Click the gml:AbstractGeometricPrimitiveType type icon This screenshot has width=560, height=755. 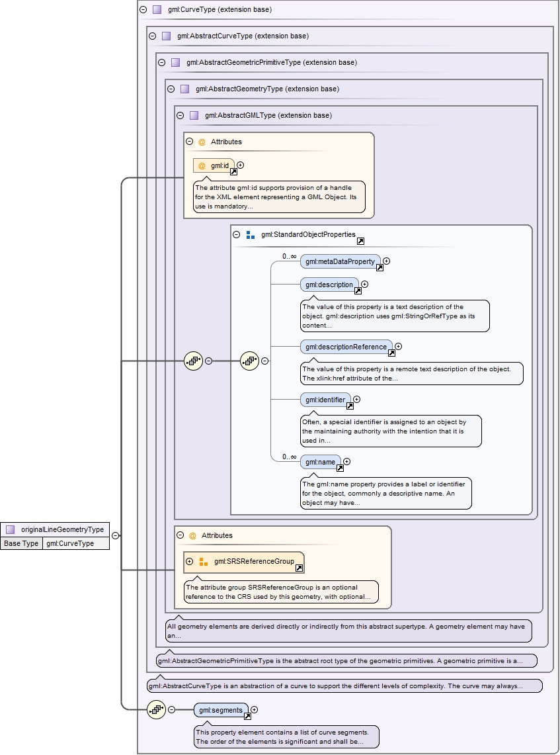176,62
